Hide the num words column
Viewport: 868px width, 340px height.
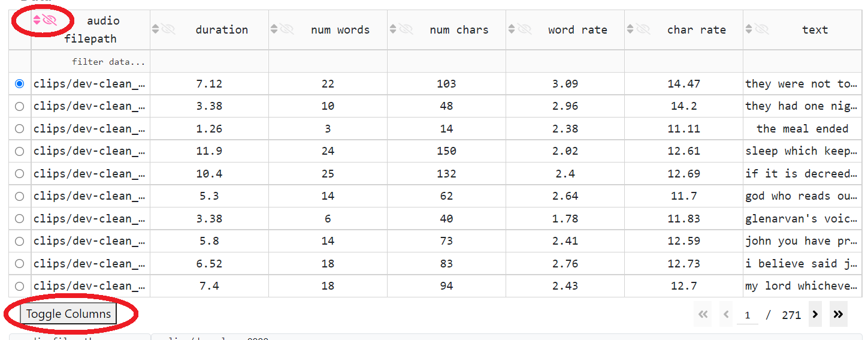click(286, 29)
